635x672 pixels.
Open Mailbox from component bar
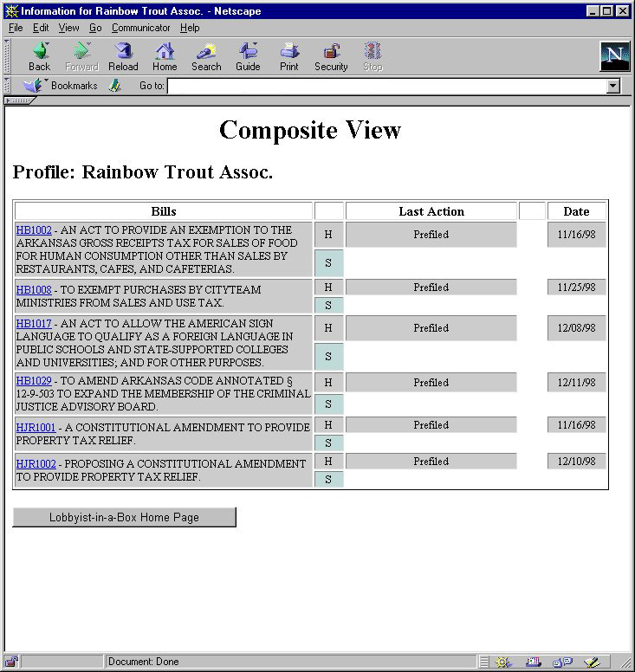coord(533,662)
